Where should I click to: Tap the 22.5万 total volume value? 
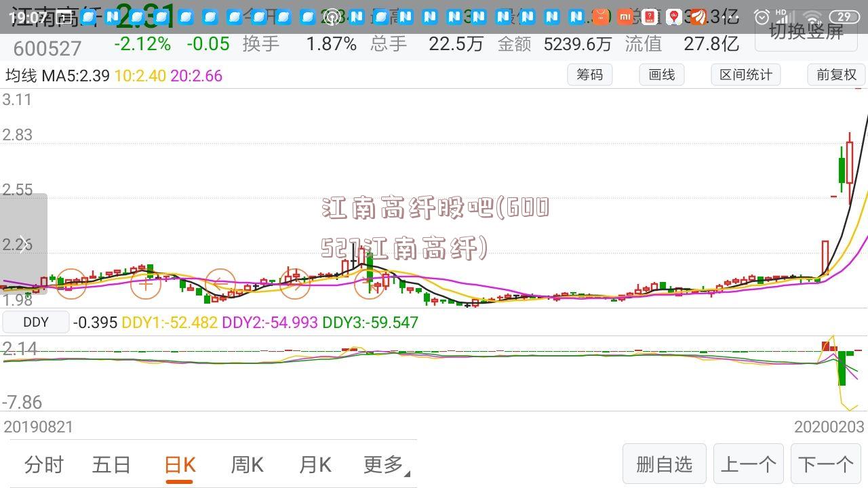coord(456,44)
